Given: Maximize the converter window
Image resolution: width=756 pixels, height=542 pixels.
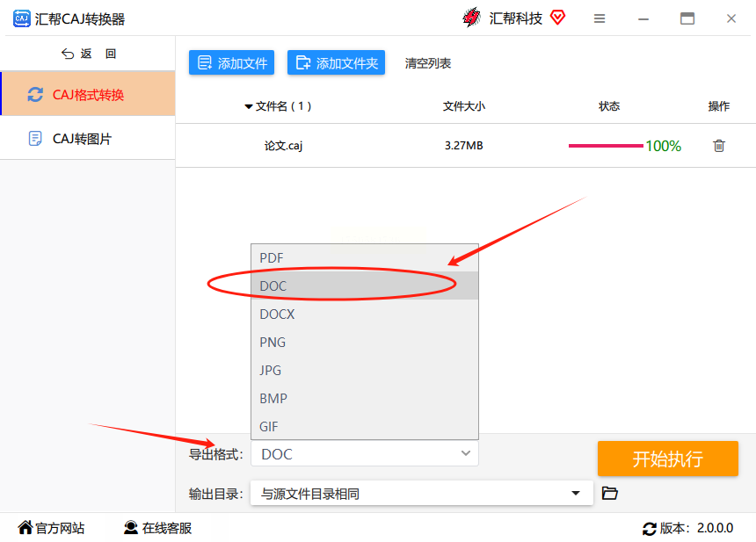Looking at the screenshot, I should click(687, 18).
